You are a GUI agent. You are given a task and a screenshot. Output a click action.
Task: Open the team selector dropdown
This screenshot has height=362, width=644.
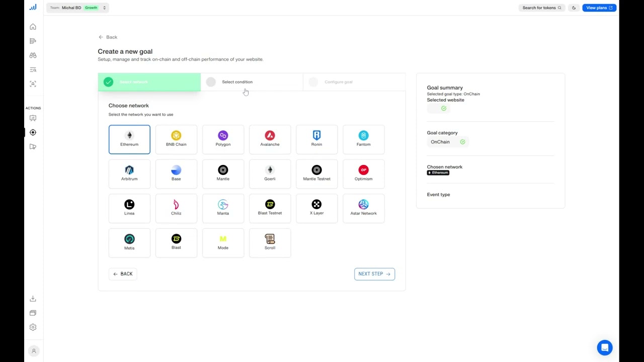point(77,8)
